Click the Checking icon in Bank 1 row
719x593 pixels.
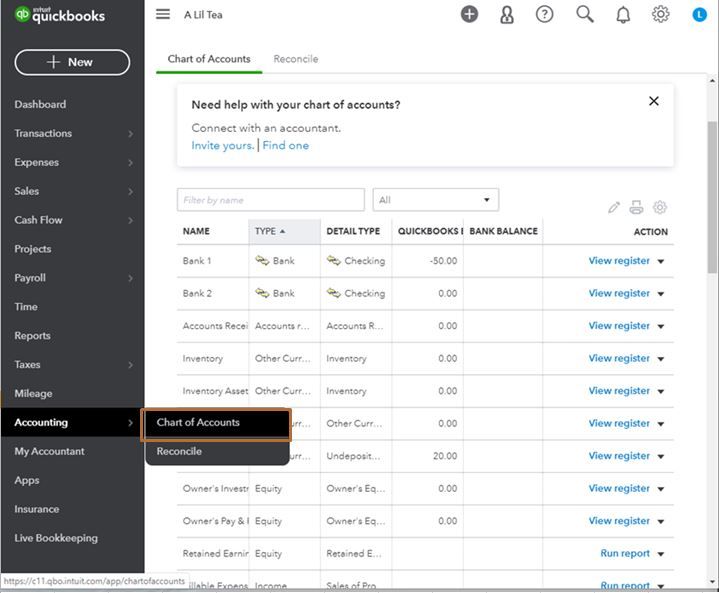point(334,260)
